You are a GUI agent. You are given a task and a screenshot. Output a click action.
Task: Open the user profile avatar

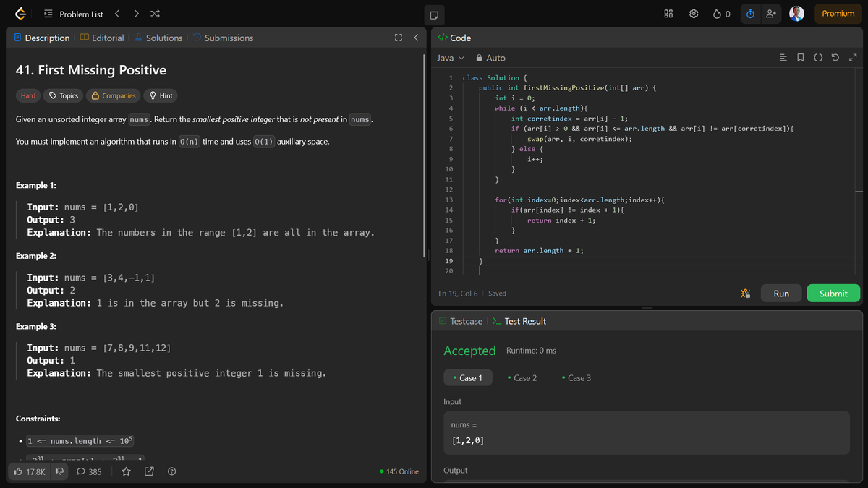click(x=796, y=14)
